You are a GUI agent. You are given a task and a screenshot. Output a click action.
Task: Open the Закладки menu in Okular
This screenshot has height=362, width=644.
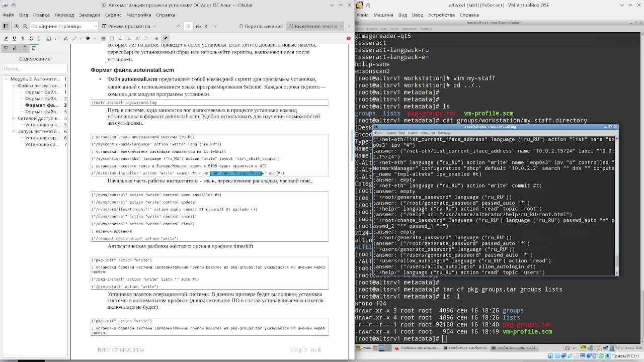pyautogui.click(x=90, y=15)
